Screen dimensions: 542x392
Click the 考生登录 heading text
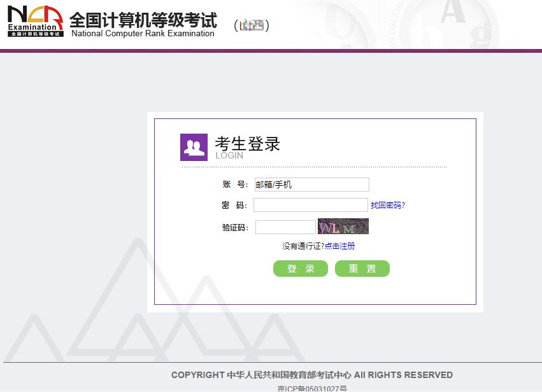(248, 144)
